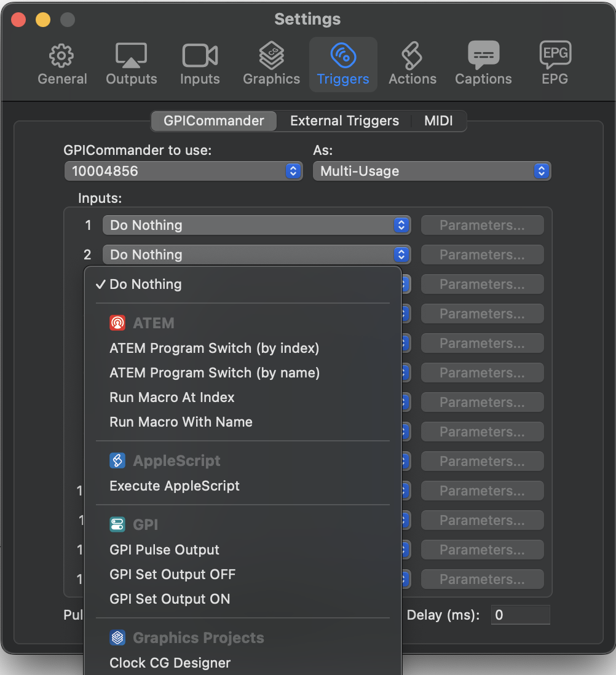This screenshot has height=675, width=616.
Task: Open the Multi-Usage mode dropdown
Action: pos(432,172)
